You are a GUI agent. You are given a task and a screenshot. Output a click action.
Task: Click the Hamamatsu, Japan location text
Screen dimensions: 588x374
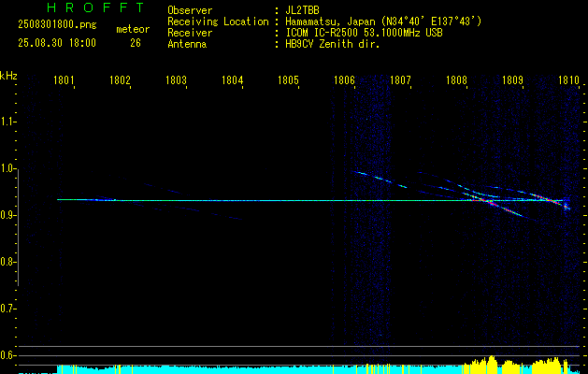[x=383, y=22]
